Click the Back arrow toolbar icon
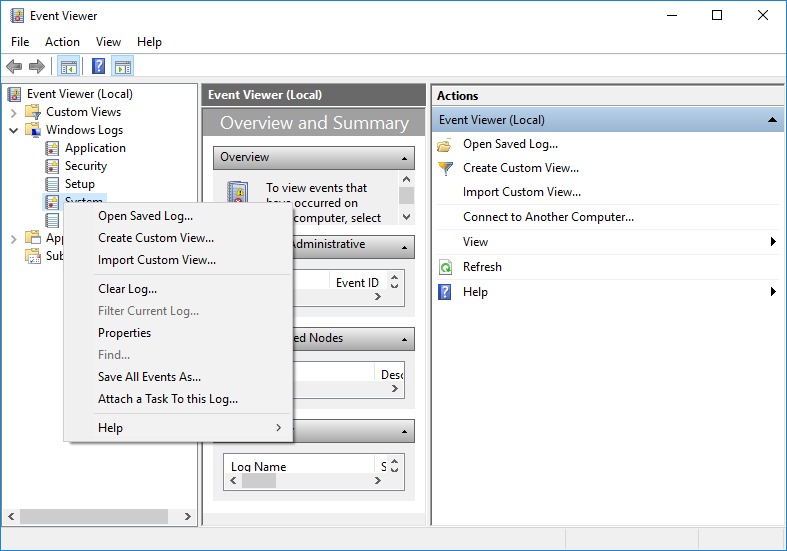 tap(14, 67)
